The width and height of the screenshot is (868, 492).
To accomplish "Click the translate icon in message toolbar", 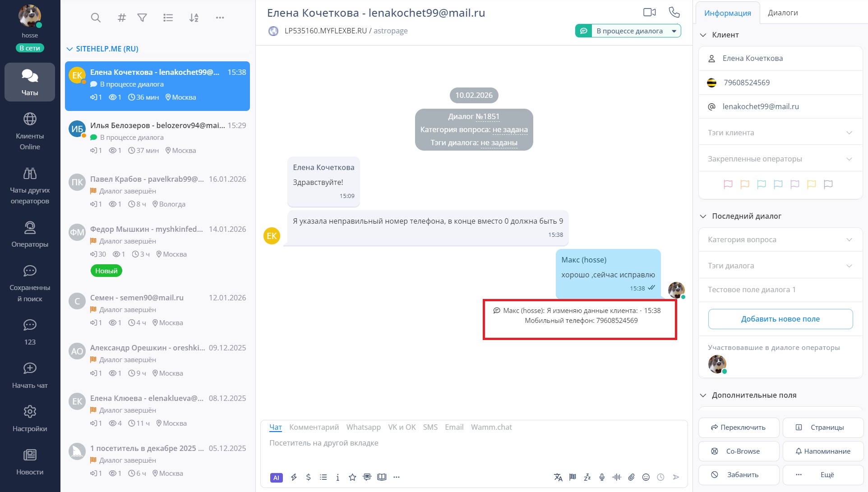I will [x=558, y=477].
